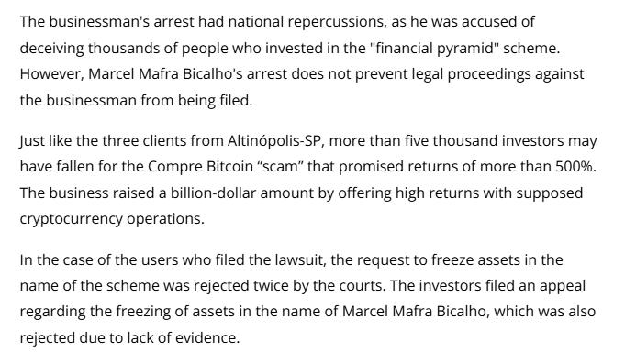Click the word 'However' starting the third line
Screen dimensions: 625x364
tap(50, 74)
